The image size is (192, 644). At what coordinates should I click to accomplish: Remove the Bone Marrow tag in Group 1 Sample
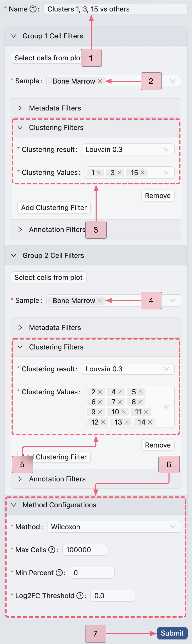pyautogui.click(x=100, y=81)
